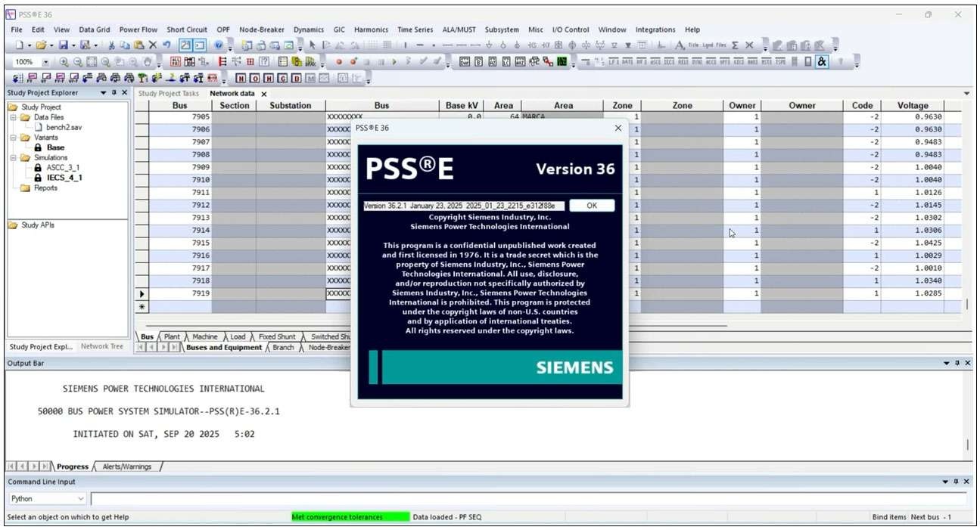980x530 pixels.
Task: Click OK in the PSS®E 36 dialog
Action: pos(592,206)
